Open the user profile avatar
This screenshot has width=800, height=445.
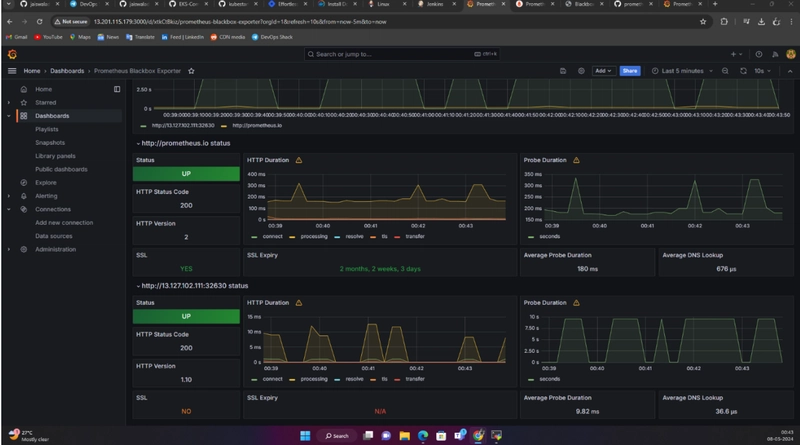pos(791,54)
